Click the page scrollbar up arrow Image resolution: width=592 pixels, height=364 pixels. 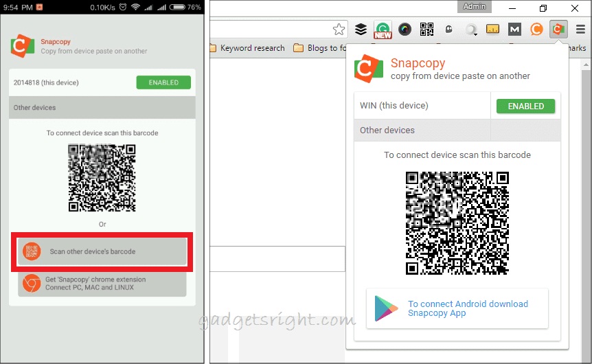point(586,65)
